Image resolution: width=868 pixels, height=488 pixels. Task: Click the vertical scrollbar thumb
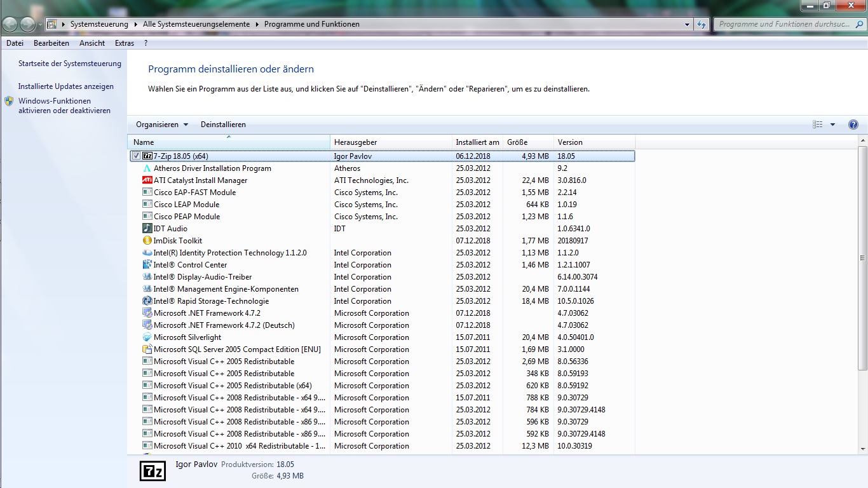862,258
